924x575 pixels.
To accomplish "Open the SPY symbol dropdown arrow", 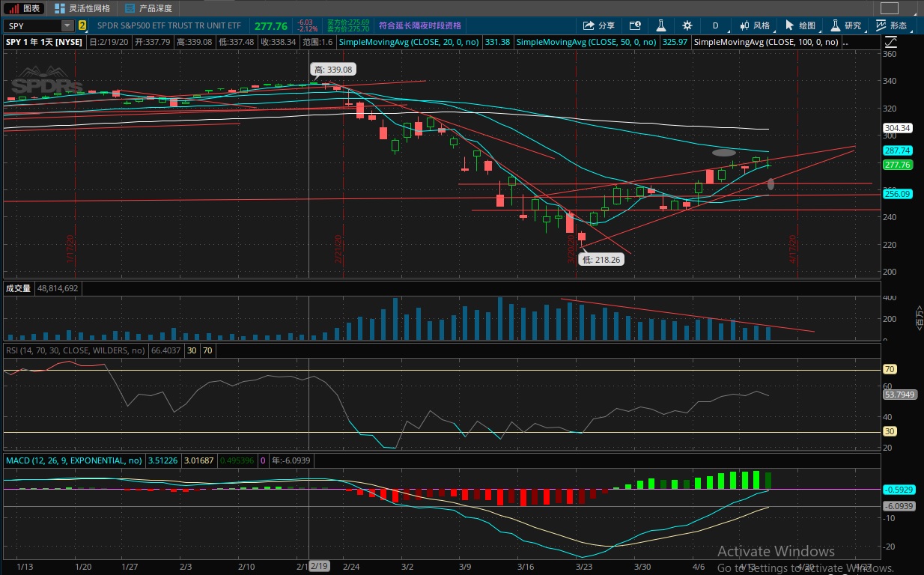I will [67, 25].
